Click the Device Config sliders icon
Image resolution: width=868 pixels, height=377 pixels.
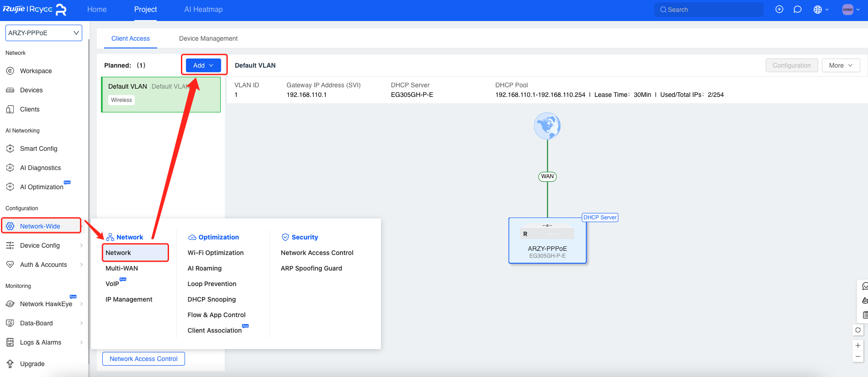click(x=10, y=245)
